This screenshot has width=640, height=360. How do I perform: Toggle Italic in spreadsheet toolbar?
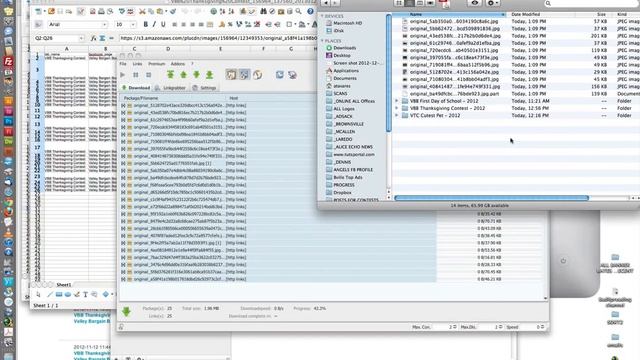click(154, 24)
